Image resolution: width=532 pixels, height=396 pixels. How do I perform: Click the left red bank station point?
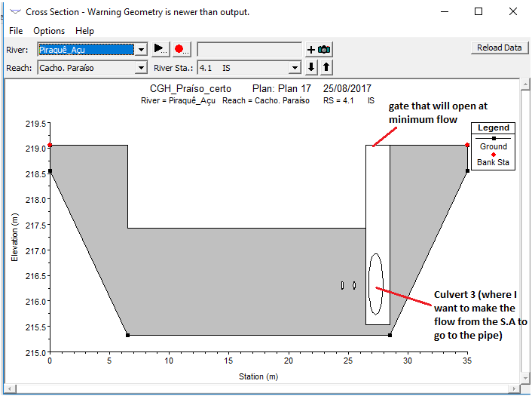pos(50,145)
